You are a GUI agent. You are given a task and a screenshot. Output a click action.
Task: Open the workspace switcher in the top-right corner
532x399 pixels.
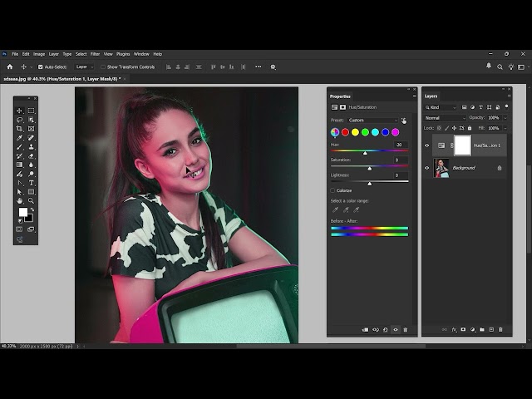pos(521,67)
